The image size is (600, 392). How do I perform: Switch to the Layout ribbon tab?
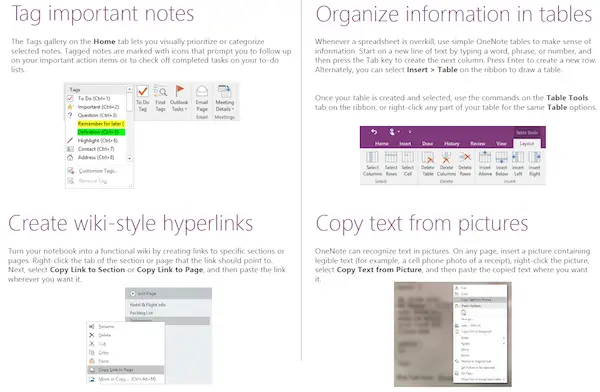pyautogui.click(x=527, y=144)
